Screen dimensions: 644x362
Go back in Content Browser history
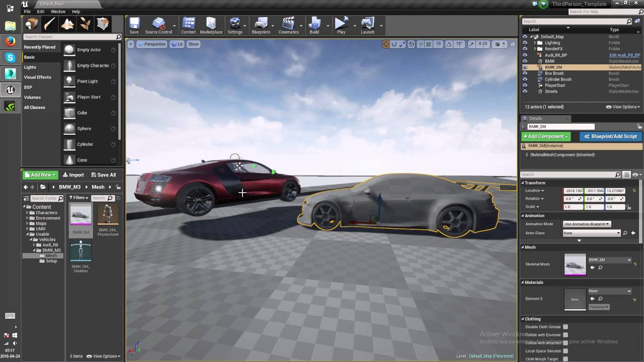click(26, 187)
